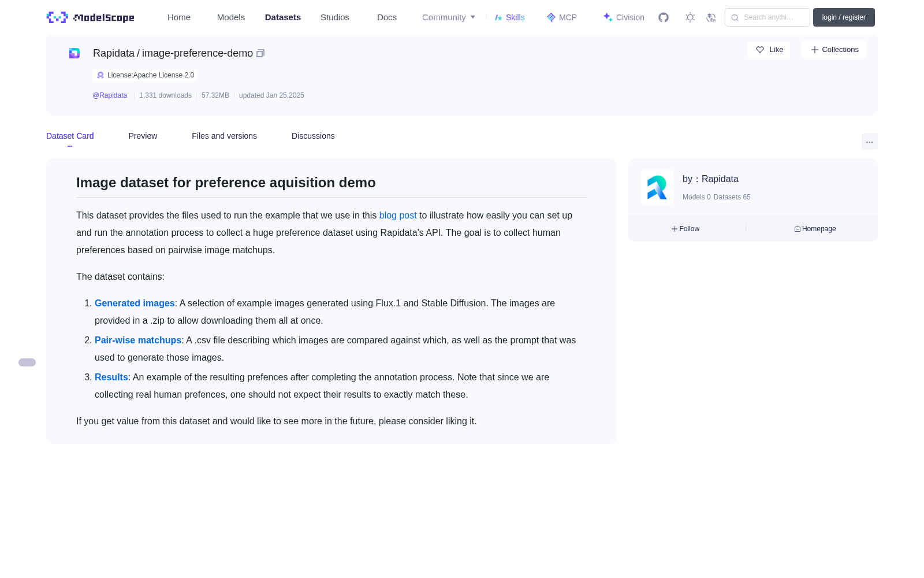
Task: Open the Skills navigation link
Action: [510, 17]
